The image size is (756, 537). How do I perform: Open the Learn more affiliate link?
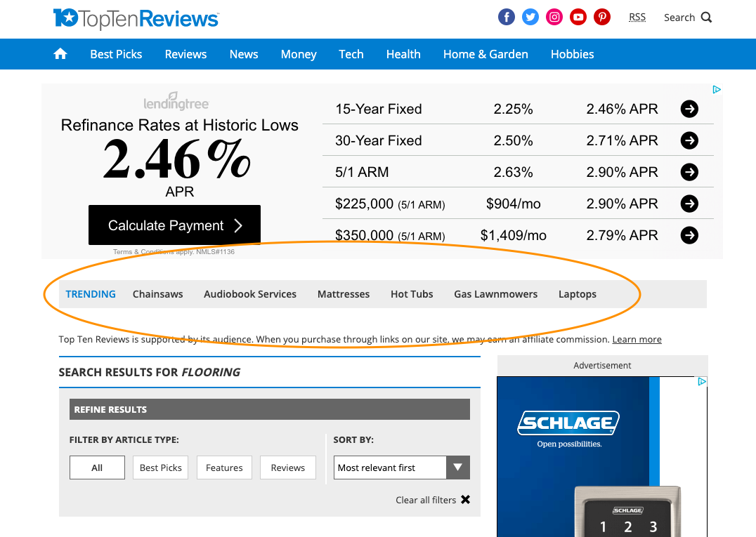(x=637, y=340)
